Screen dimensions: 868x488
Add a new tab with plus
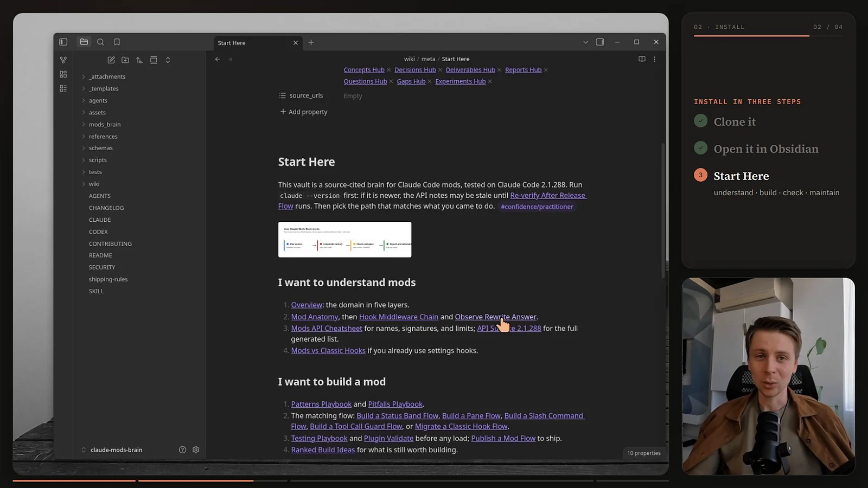(311, 42)
